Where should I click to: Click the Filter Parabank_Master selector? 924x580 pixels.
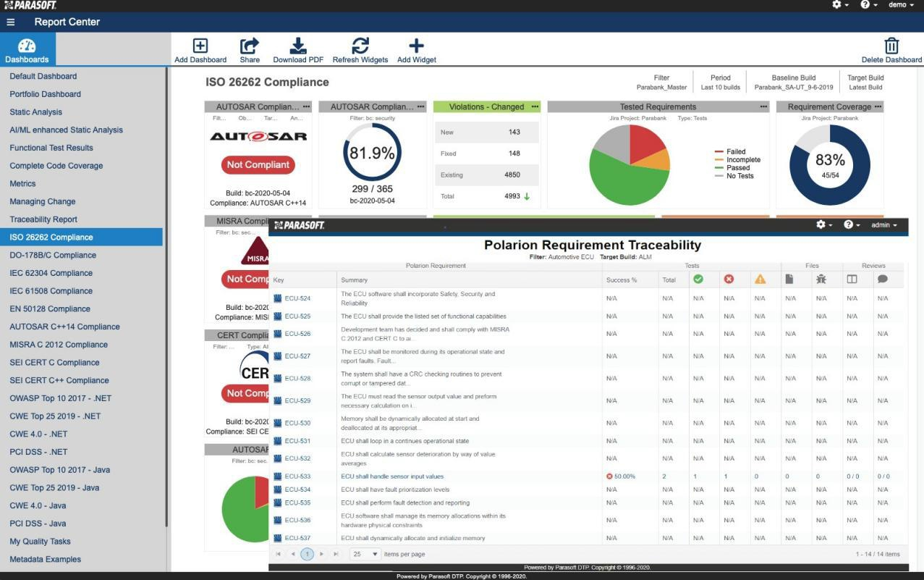661,82
